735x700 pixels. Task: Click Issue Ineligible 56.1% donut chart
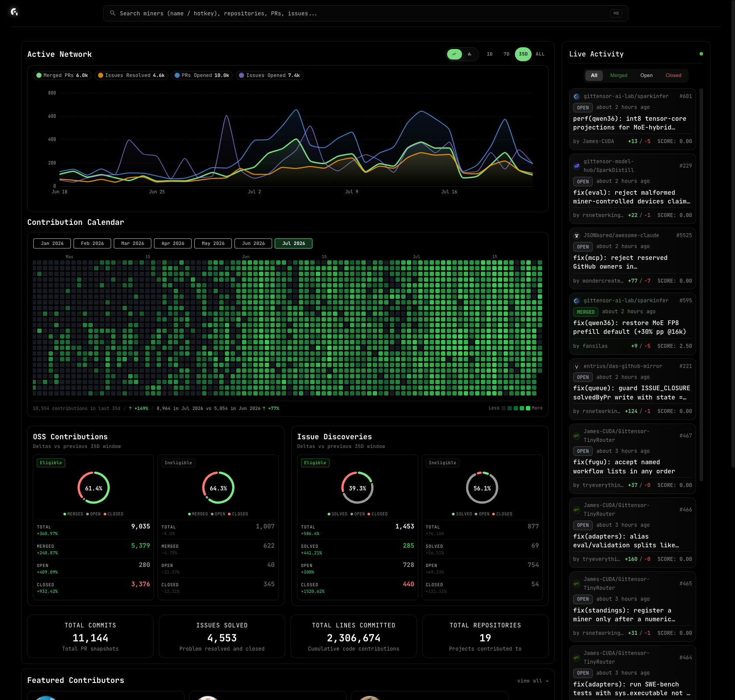click(x=482, y=488)
